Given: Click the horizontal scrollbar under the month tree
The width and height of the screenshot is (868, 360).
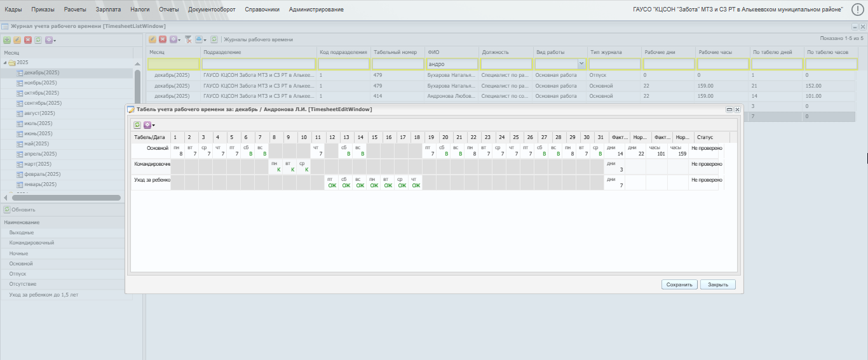Looking at the screenshot, I should coord(66,197).
